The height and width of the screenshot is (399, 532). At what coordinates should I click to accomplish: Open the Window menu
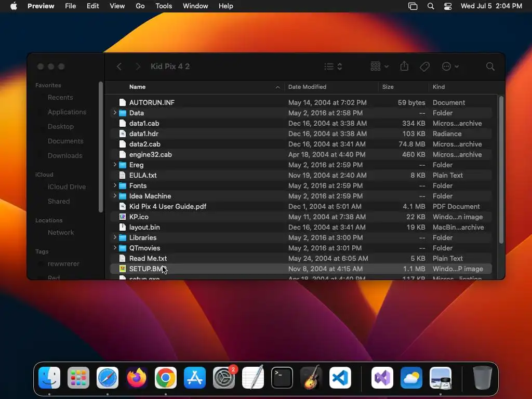(195, 6)
